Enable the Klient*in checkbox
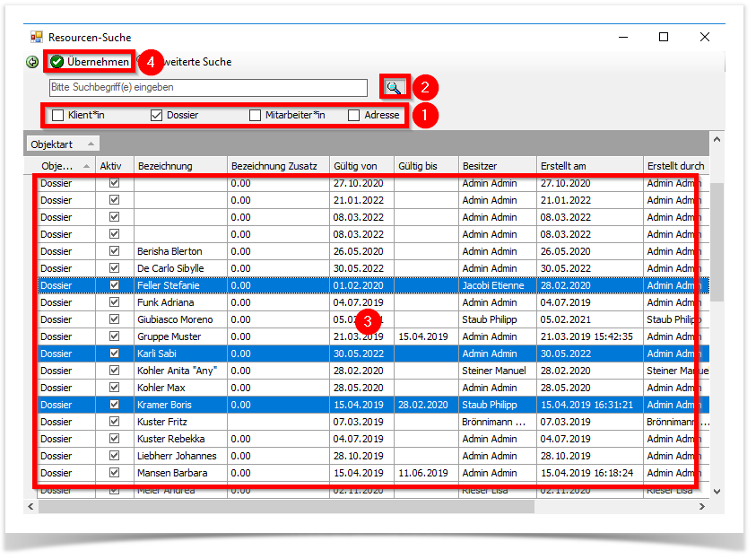This screenshot has width=756, height=559. tap(58, 115)
